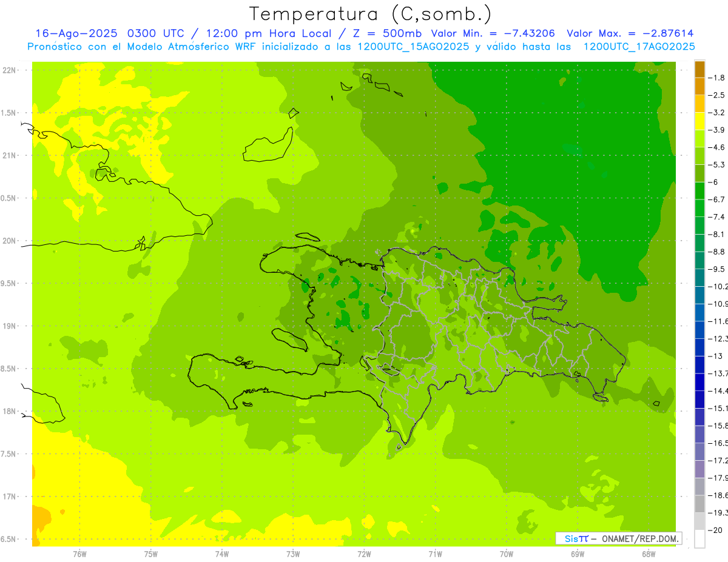Click the "9.5N" latitude axis label
728x562 pixels.
(x=9, y=283)
